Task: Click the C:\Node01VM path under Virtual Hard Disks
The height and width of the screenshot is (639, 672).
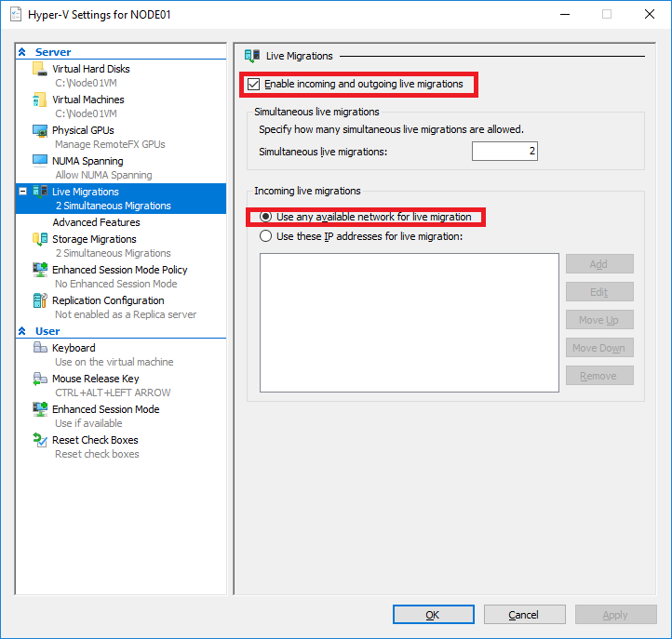Action: [86, 83]
